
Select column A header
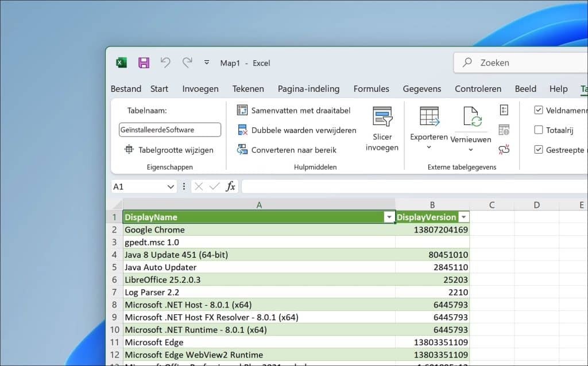[259, 205]
